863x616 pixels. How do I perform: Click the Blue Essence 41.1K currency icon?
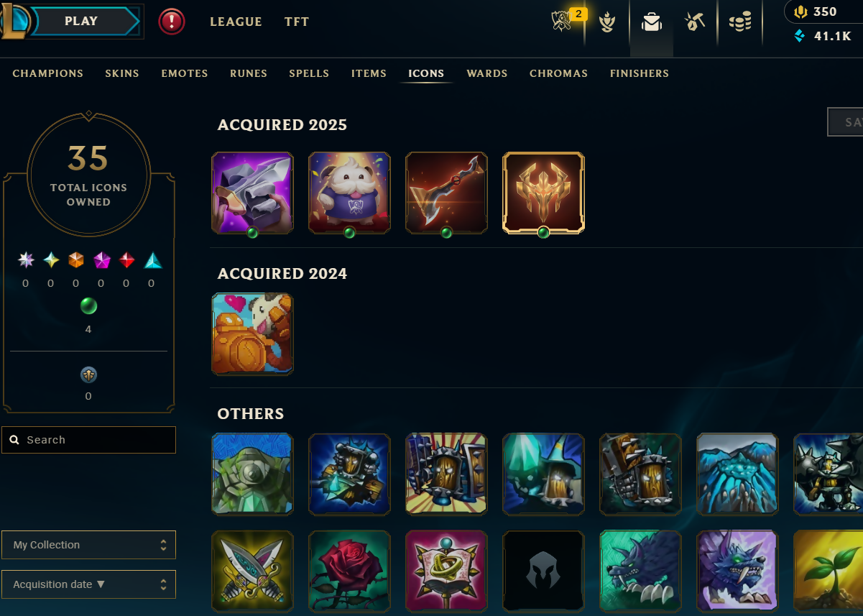tap(800, 36)
